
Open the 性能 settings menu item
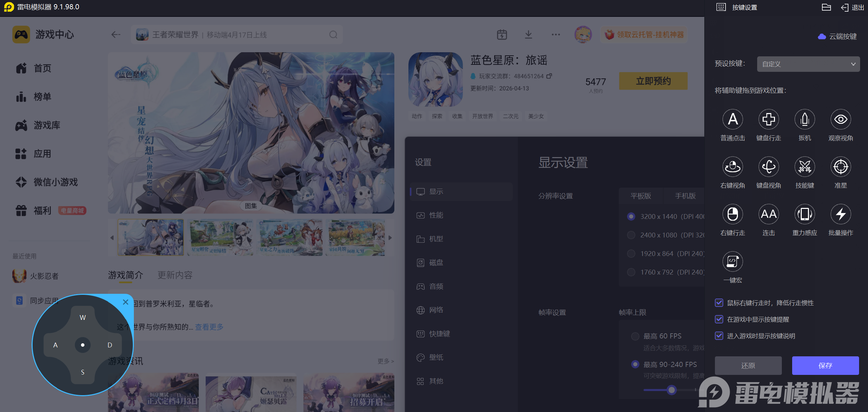(x=436, y=215)
